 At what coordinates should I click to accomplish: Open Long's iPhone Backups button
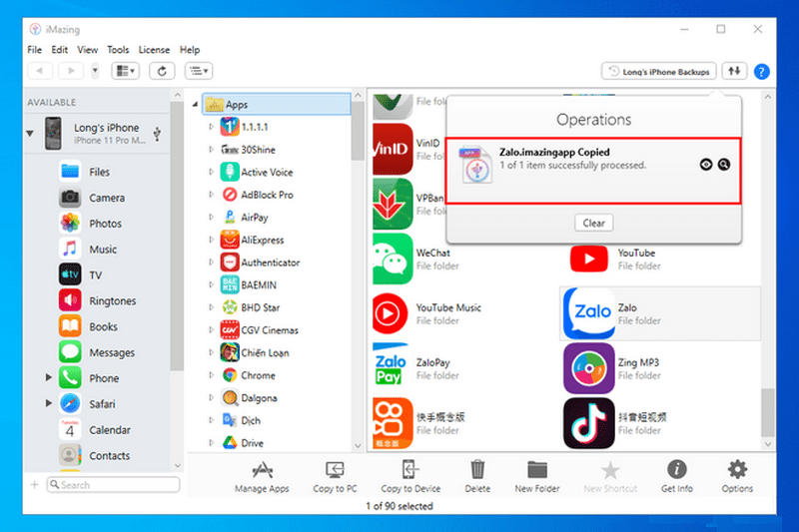[658, 71]
